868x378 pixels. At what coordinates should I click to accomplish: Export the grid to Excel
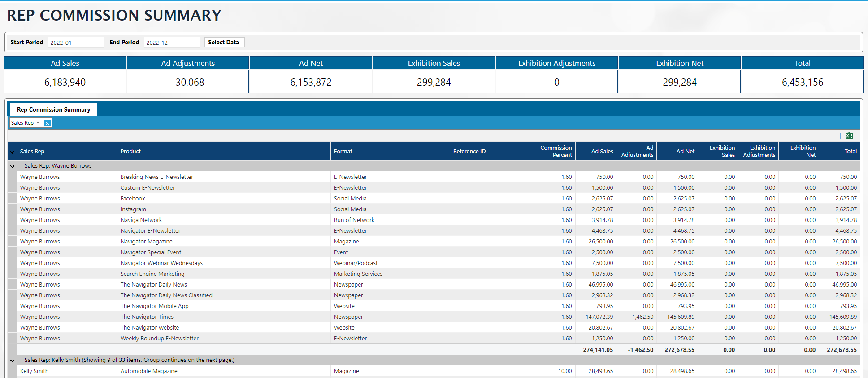tap(849, 136)
